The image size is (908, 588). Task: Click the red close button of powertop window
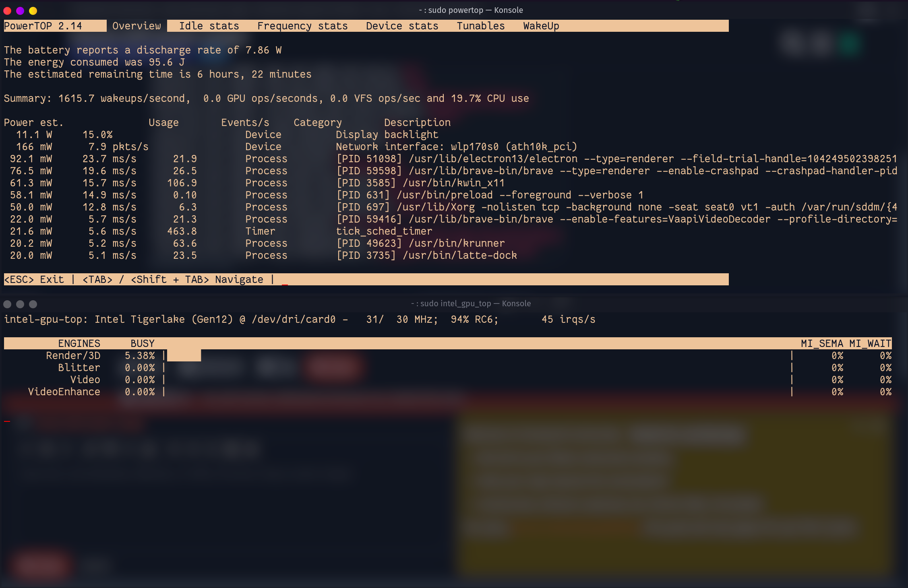click(x=7, y=11)
